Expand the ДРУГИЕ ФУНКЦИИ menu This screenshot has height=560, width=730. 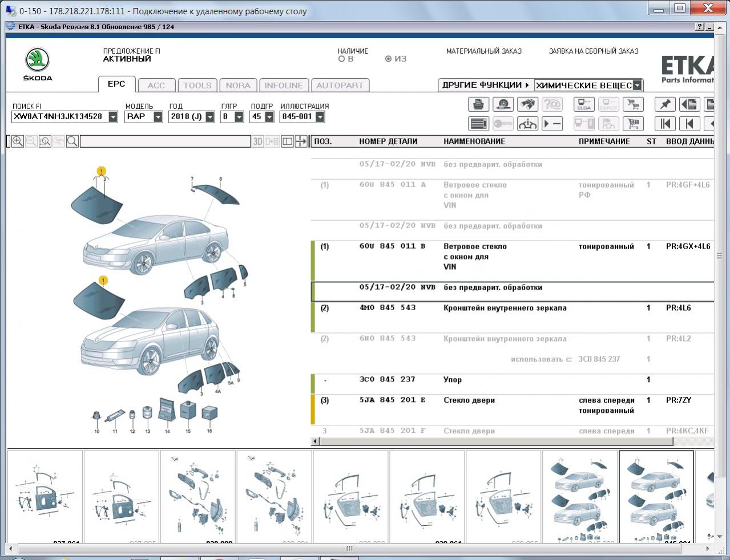(x=486, y=85)
